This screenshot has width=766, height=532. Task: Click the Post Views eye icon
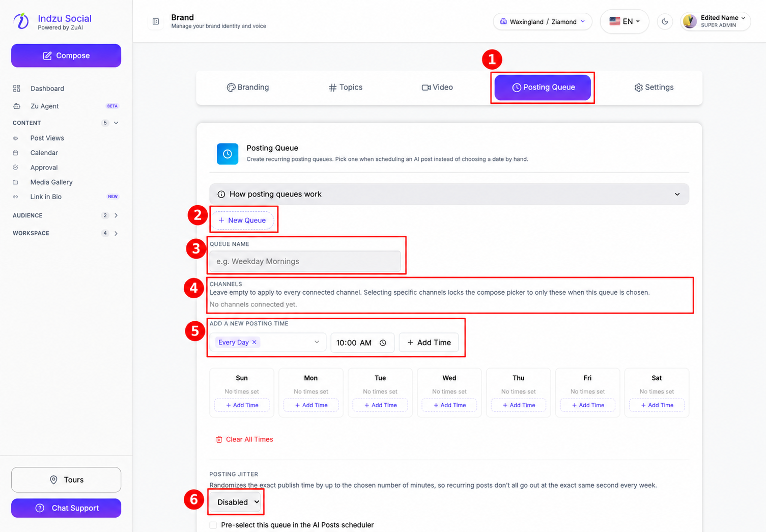15,138
